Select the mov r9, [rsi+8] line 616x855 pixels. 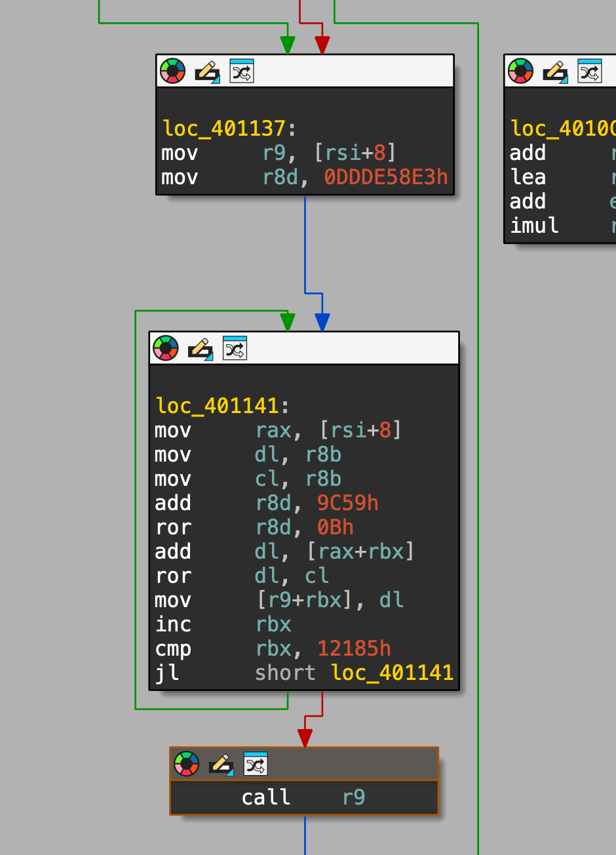coord(279,153)
